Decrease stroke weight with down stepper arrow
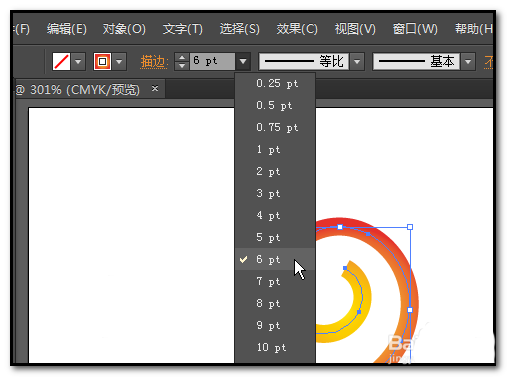Image resolution: width=507 pixels, height=377 pixels. 182,66
